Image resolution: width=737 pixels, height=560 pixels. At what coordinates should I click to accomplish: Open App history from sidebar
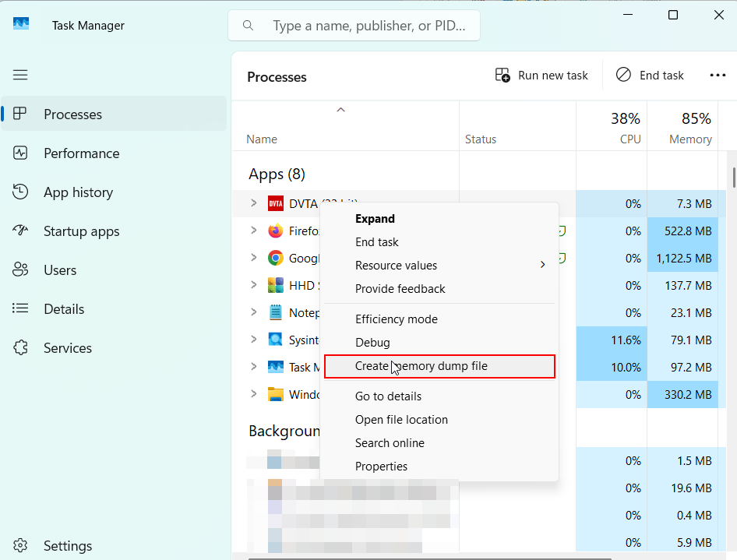[78, 192]
